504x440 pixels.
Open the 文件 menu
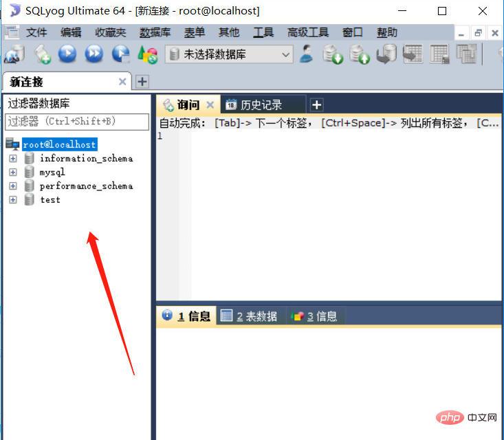coord(36,32)
